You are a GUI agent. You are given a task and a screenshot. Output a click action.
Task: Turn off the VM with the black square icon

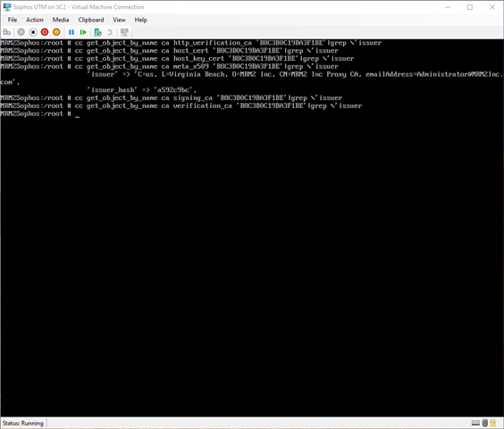click(x=33, y=32)
